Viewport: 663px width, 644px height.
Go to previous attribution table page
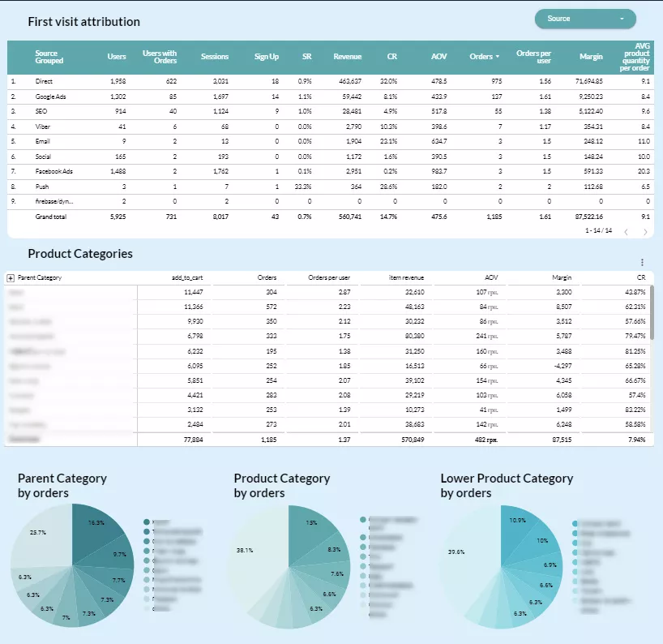pyautogui.click(x=627, y=232)
